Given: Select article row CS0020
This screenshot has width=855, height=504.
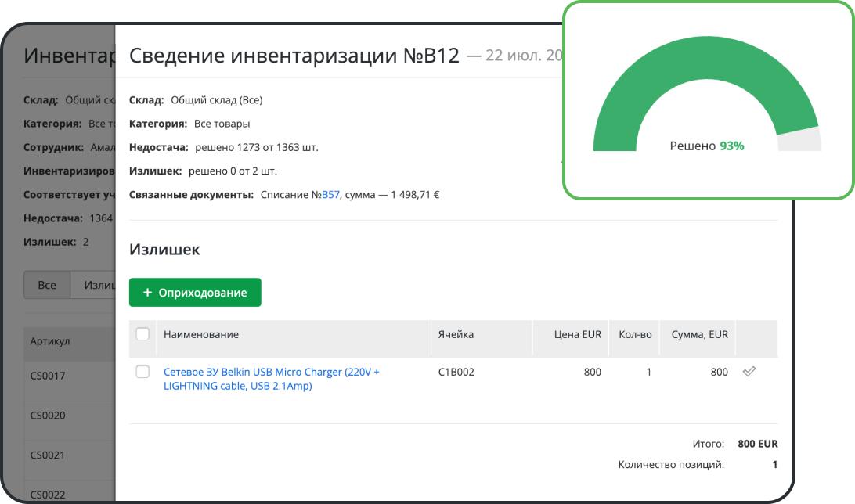Looking at the screenshot, I should (x=47, y=415).
